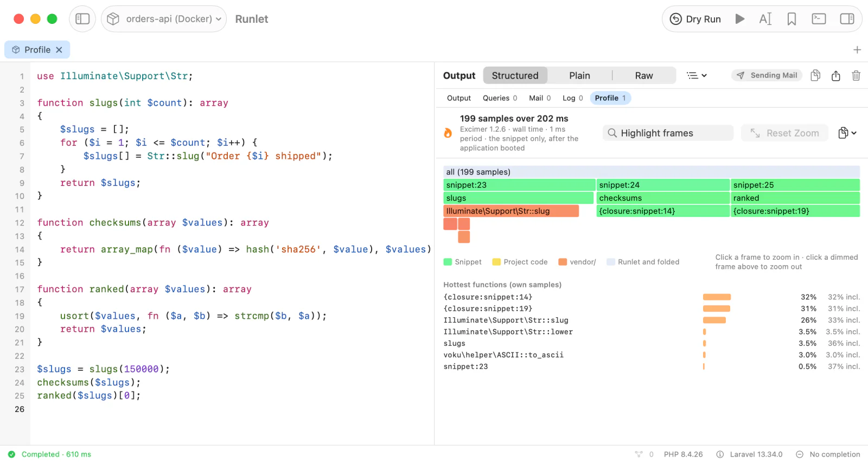Open the Output sub-tab
This screenshot has width=868, height=463.
tap(459, 98)
